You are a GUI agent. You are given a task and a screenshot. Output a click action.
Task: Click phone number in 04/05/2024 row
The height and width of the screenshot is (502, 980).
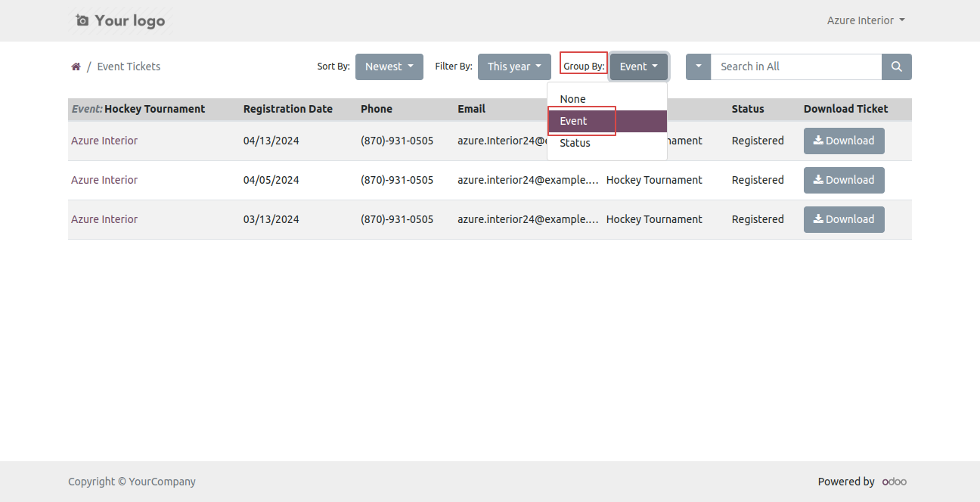[x=397, y=180]
